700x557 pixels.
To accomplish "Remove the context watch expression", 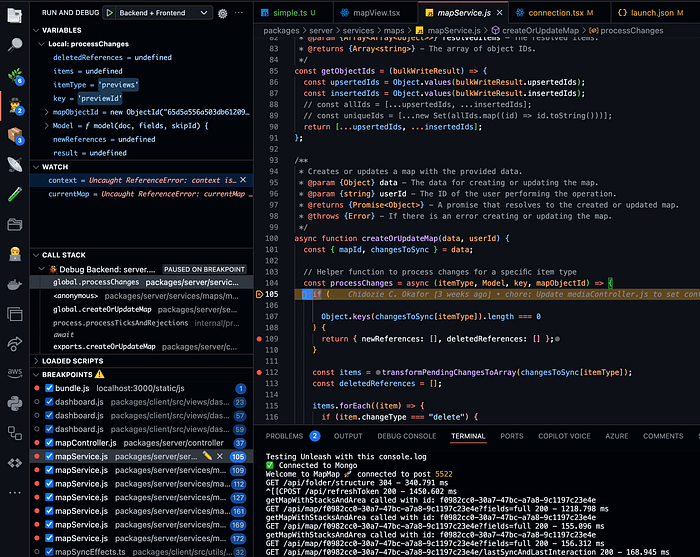I will click(243, 180).
